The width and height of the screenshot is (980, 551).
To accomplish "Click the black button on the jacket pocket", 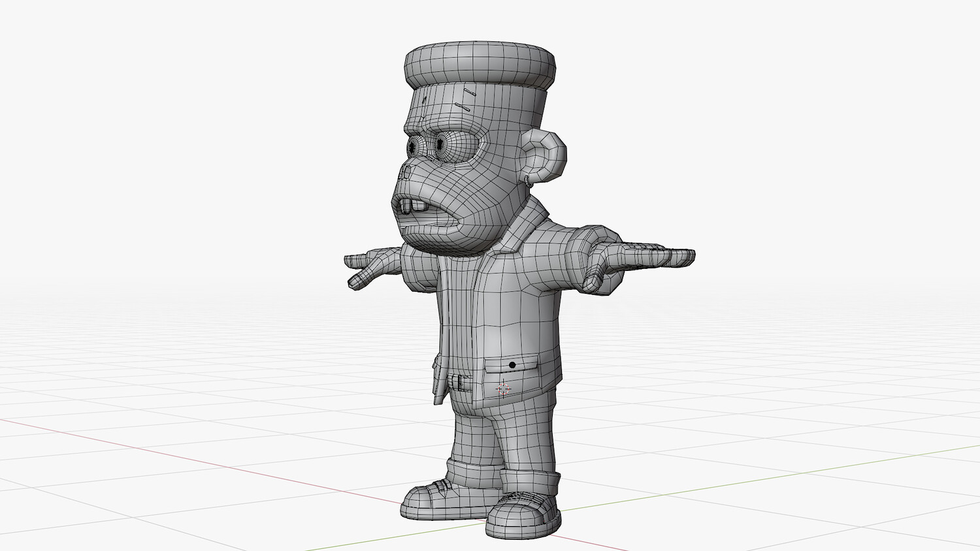I will pyautogui.click(x=512, y=365).
